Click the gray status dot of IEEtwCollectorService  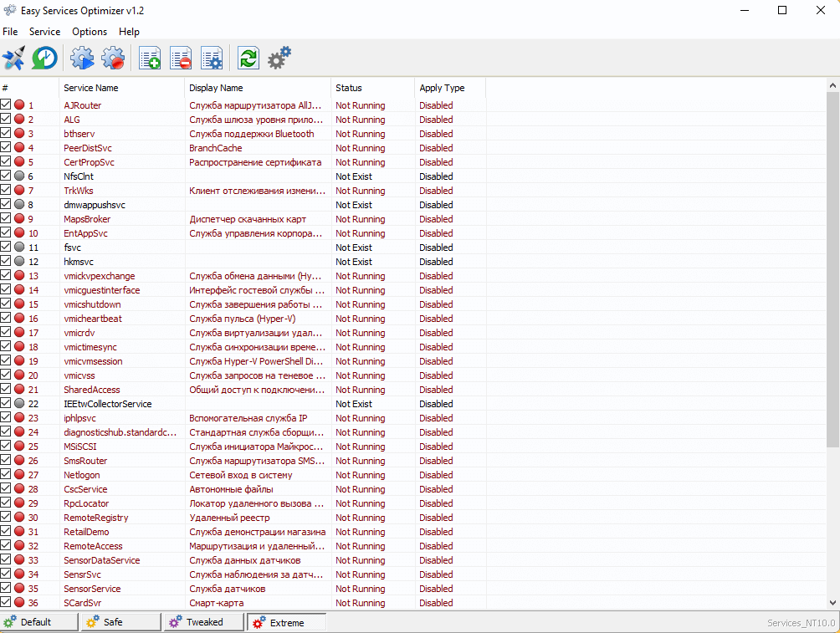19,403
